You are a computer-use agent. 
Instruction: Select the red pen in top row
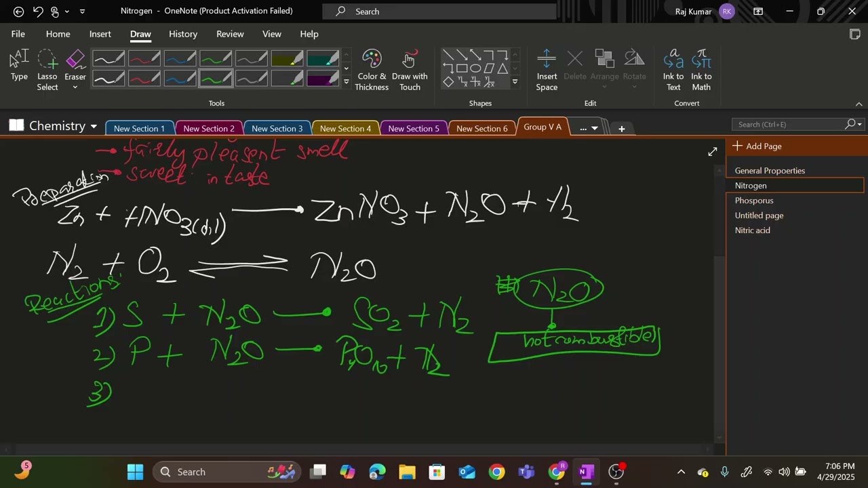(x=144, y=60)
